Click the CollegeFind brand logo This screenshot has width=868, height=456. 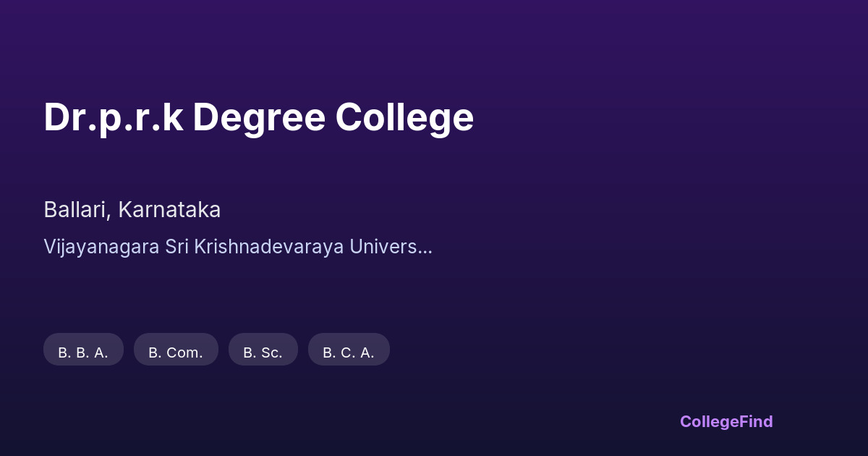pyautogui.click(x=726, y=421)
